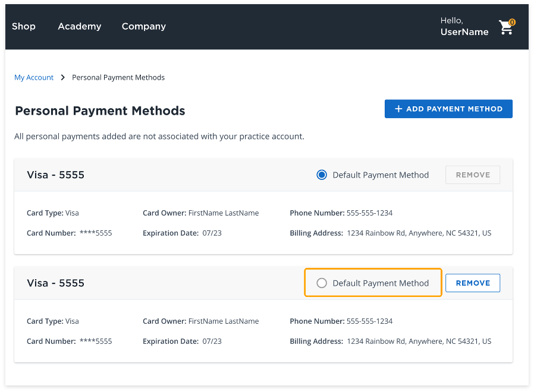Click the Add Payment Method button
The width and height of the screenshot is (534, 392).
click(448, 109)
